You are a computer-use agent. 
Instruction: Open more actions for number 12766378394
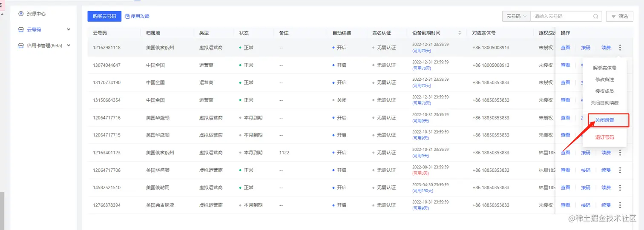pyautogui.click(x=620, y=205)
